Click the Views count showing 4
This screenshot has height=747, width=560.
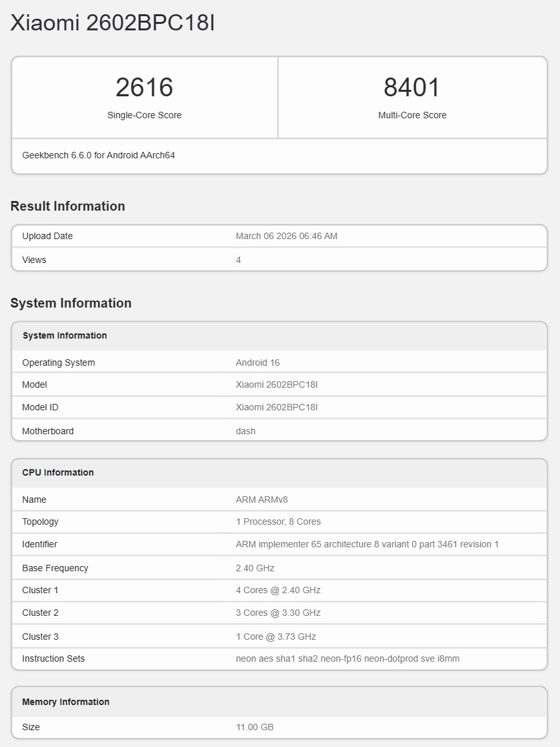click(238, 260)
